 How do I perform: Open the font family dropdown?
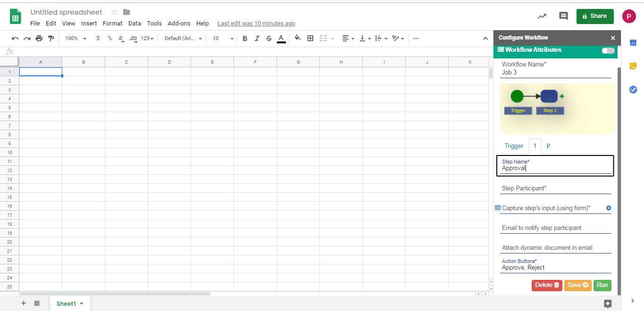pyautogui.click(x=184, y=39)
